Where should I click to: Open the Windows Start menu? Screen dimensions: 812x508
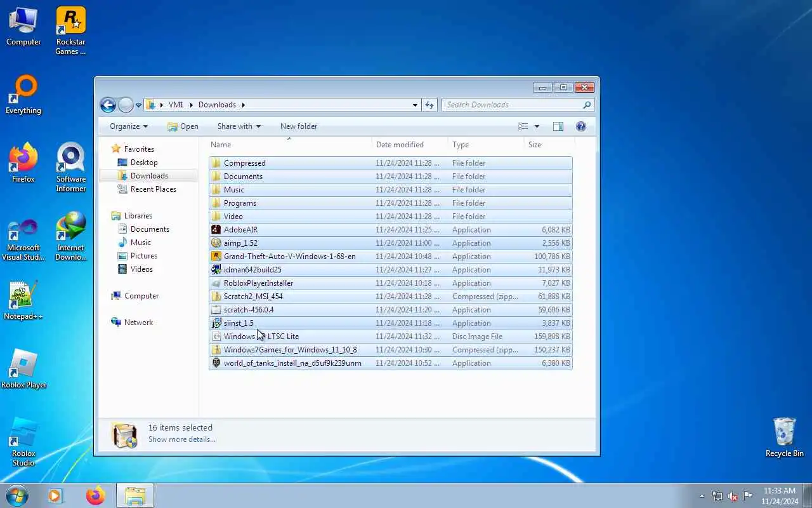coord(17,495)
